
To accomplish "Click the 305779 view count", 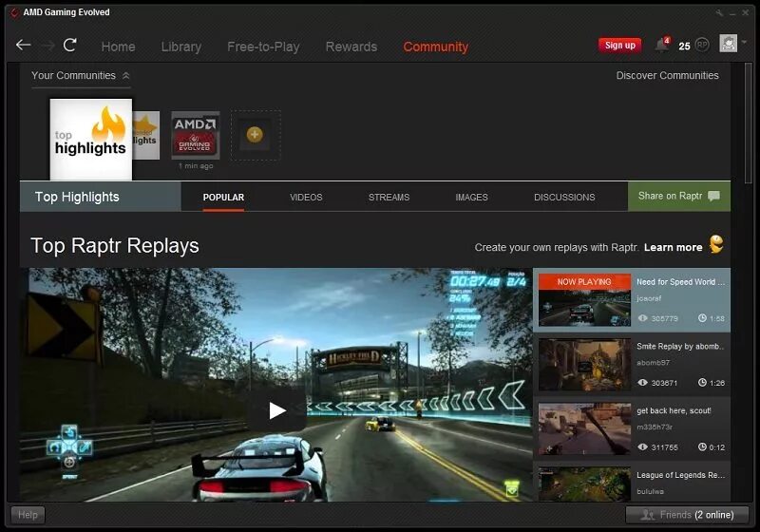I will [664, 319].
